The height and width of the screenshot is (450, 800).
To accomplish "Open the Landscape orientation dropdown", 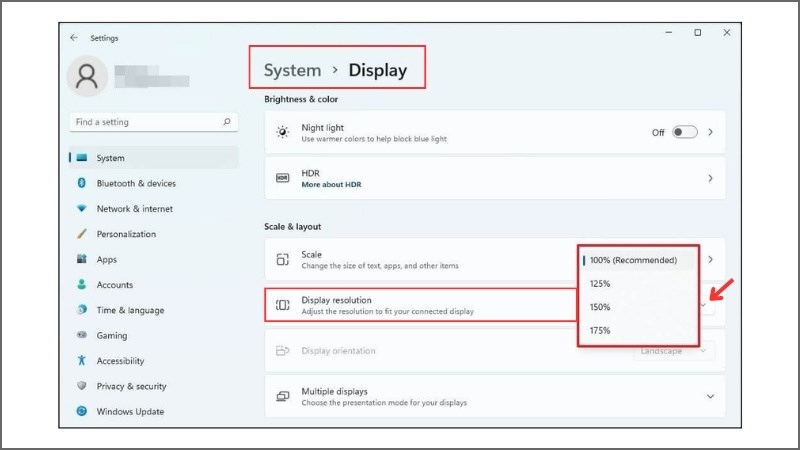I will pyautogui.click(x=674, y=351).
